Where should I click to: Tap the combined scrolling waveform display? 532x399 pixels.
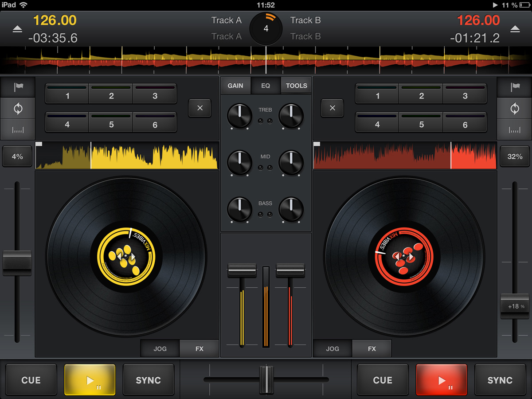pyautogui.click(x=266, y=60)
